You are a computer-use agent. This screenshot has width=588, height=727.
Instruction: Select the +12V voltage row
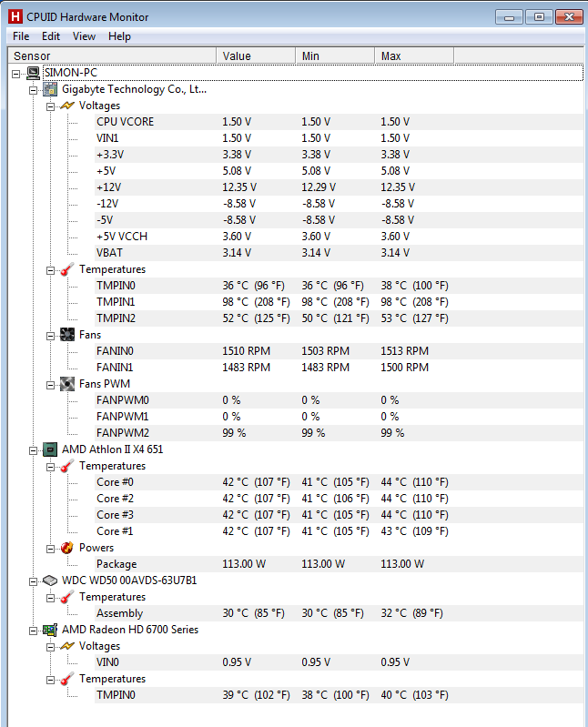pyautogui.click(x=339, y=187)
